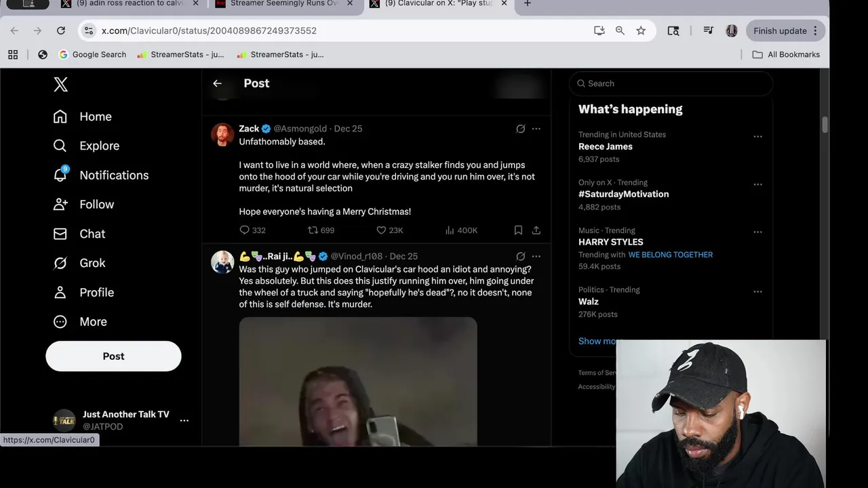868x488 pixels.
Task: Open the #SaturdayMotivation trend
Action: (x=623, y=194)
